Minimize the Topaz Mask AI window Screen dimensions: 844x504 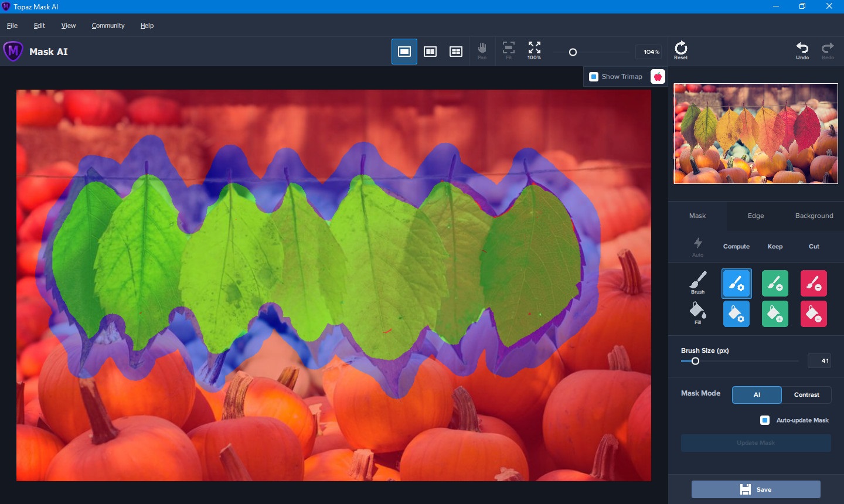coord(776,6)
